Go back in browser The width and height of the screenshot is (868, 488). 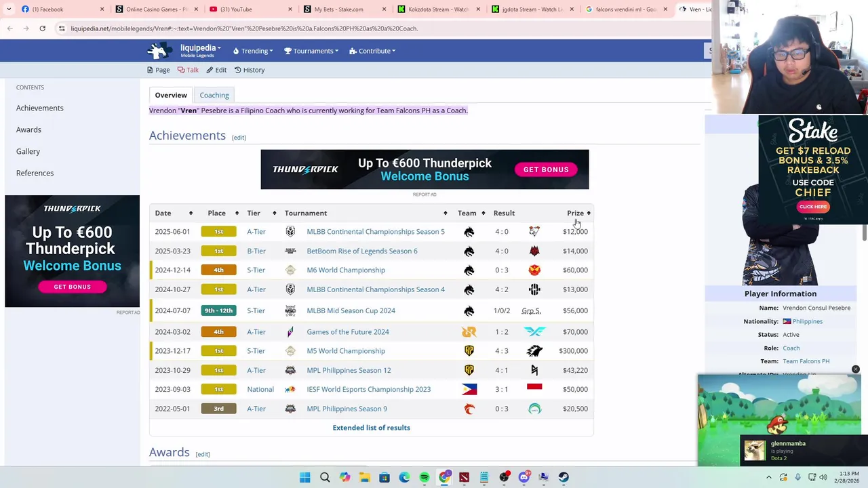coord(9,28)
